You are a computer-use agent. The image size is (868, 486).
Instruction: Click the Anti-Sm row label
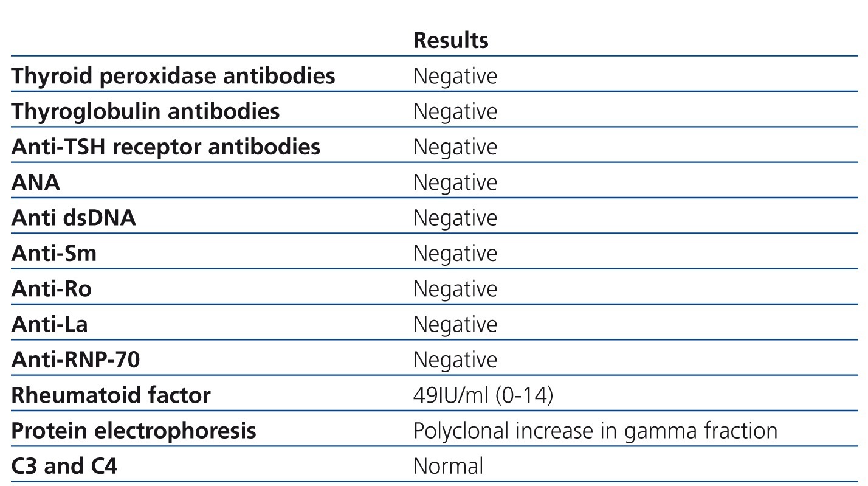point(54,253)
